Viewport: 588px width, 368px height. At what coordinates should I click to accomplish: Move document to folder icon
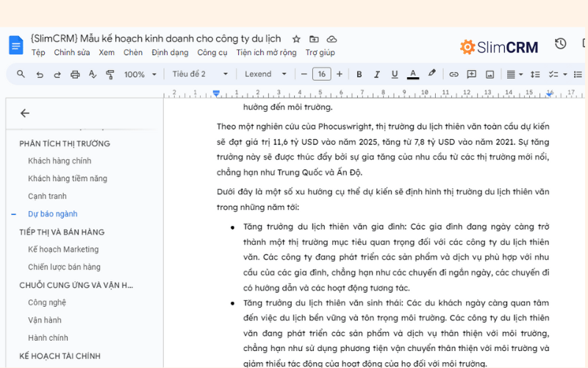coord(314,39)
